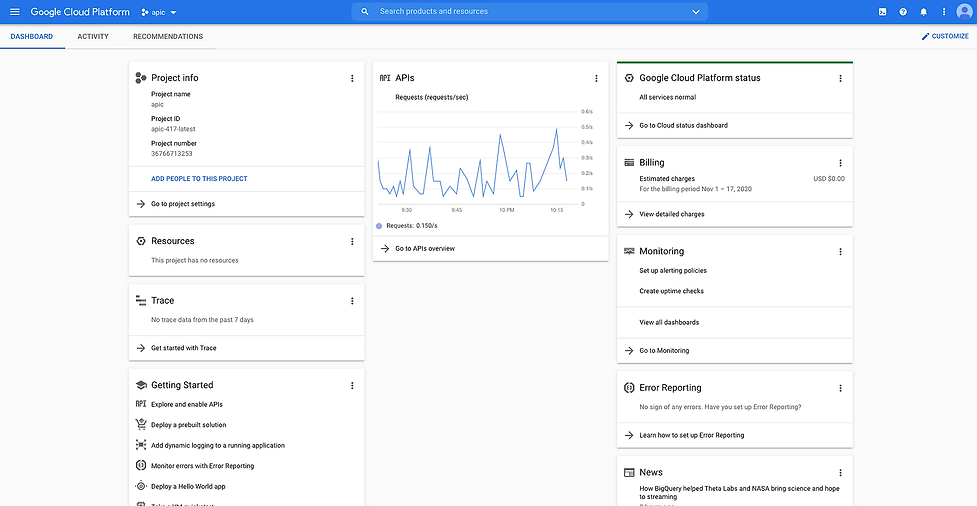Viewport: 977px width, 506px height.
Task: Open the header three-dot settings menu
Action: tap(944, 12)
